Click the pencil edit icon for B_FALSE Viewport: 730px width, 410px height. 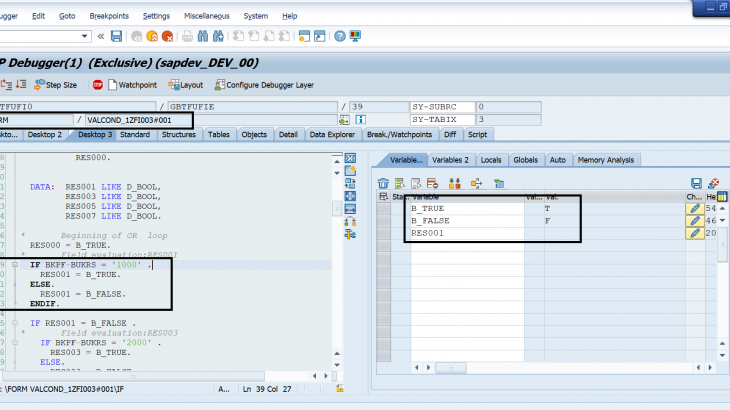click(x=695, y=221)
